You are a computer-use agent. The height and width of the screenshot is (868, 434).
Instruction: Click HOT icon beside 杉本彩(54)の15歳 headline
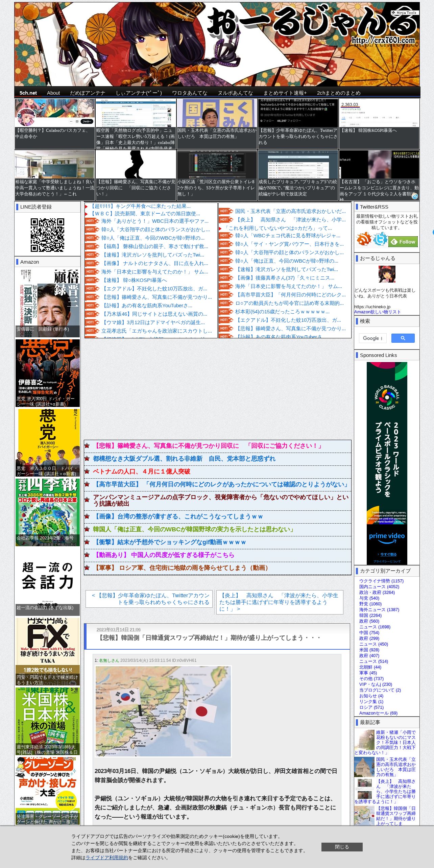[x=226, y=312]
